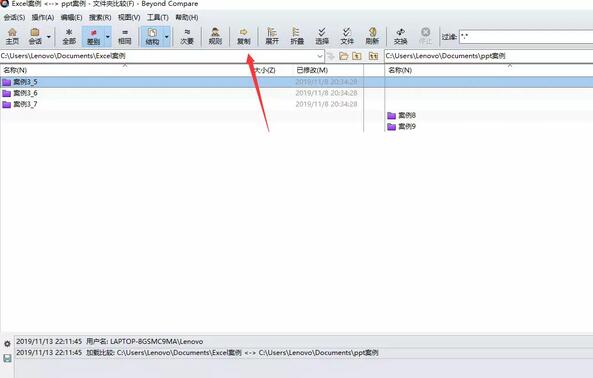Show All (全部) files filter
593x378 pixels.
69,36
